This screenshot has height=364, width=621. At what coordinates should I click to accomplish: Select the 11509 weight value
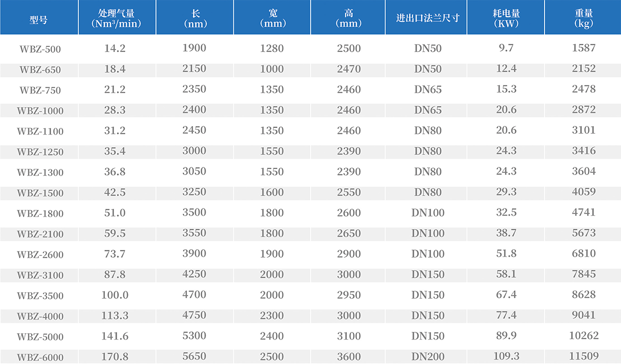(583, 356)
